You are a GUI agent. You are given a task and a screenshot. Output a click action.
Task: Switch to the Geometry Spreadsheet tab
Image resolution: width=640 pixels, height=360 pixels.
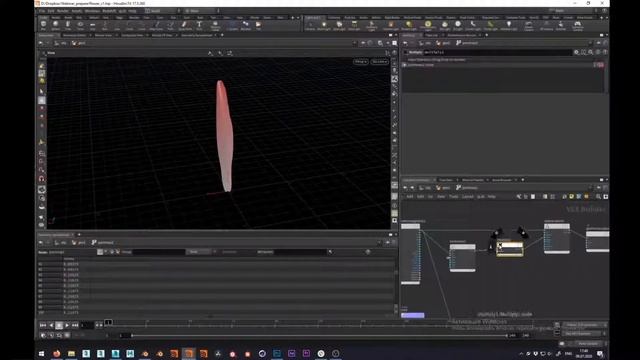coord(196,35)
